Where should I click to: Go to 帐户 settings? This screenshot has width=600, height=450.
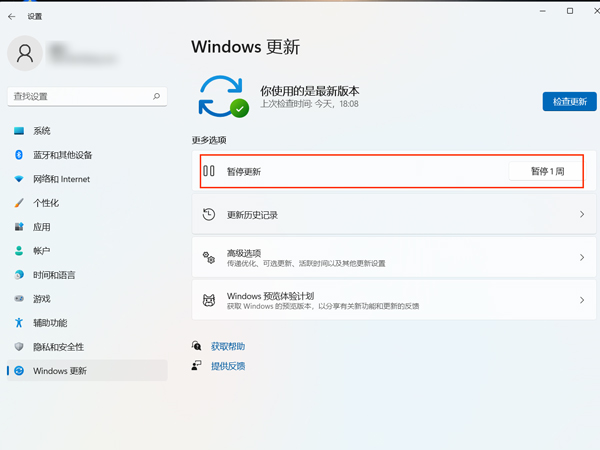(x=87, y=251)
